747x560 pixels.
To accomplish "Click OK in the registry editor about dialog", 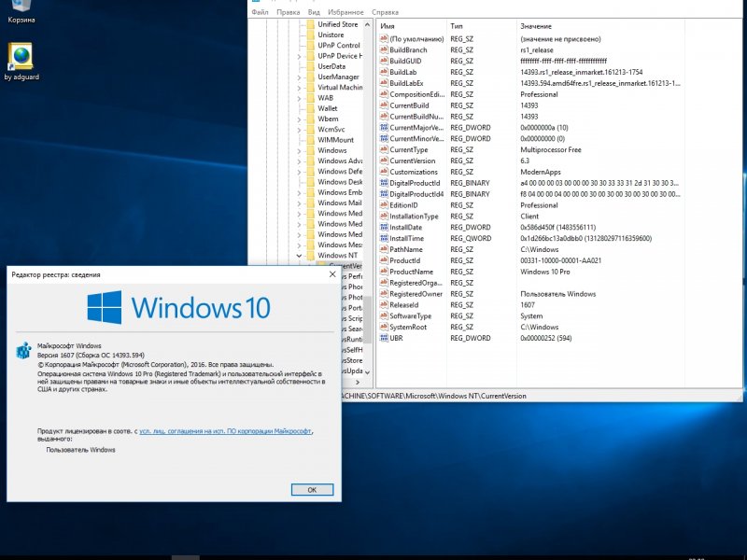I will tap(312, 489).
